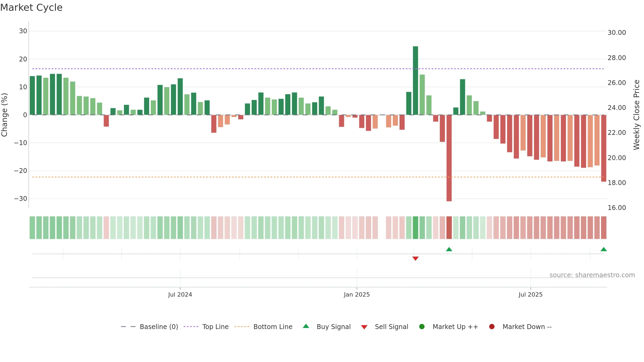
Task: Click the dark red heatmap cell under the deepest bar
Action: point(449,228)
